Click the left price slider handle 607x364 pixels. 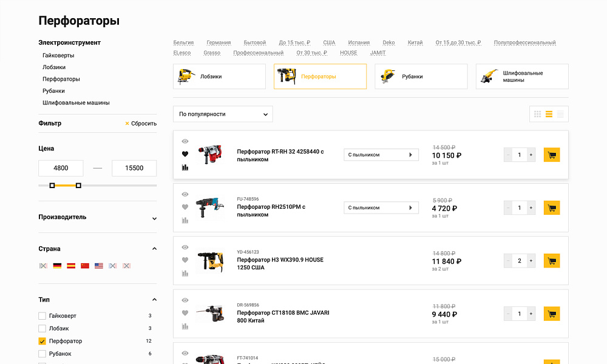[52, 185]
